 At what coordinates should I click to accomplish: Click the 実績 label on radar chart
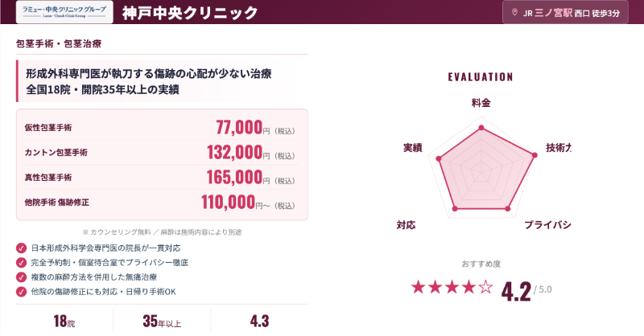[x=413, y=148]
